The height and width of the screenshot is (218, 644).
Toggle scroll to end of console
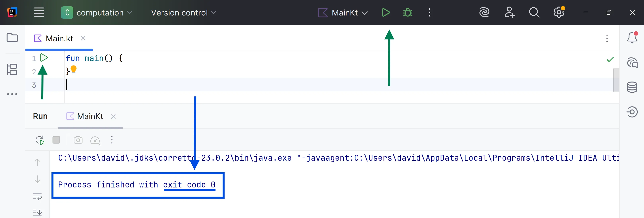(x=37, y=212)
